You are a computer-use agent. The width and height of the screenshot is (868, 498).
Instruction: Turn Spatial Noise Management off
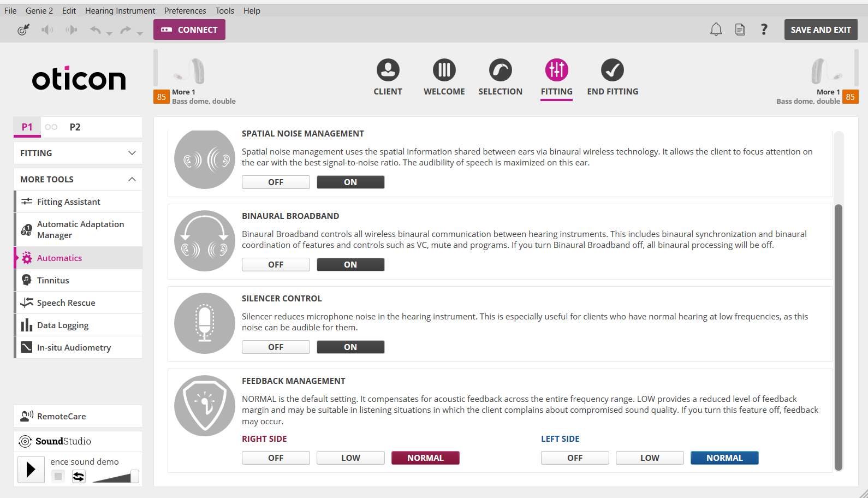click(276, 182)
